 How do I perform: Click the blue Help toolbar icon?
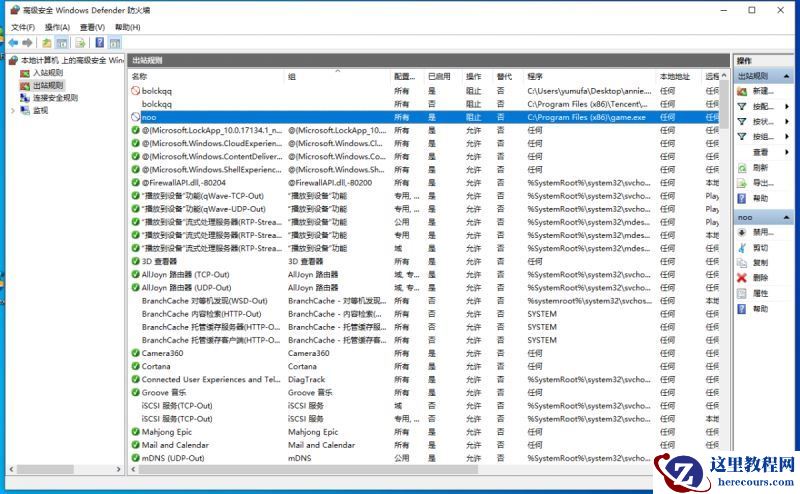pyautogui.click(x=99, y=43)
